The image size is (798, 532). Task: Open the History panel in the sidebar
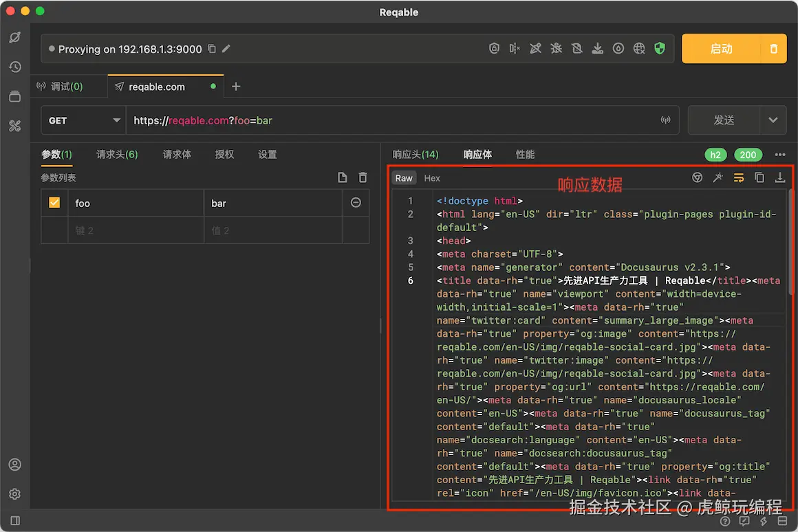(14, 67)
